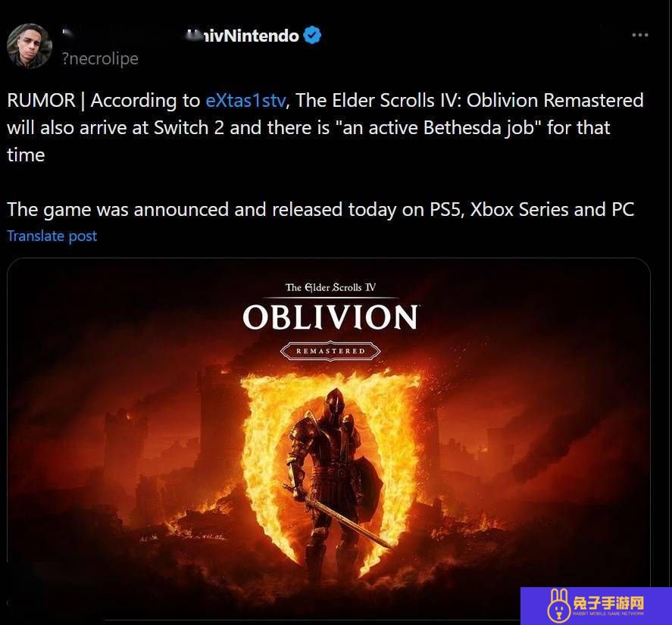Open the poster's profile avatar
The height and width of the screenshot is (625, 672).
29,46
